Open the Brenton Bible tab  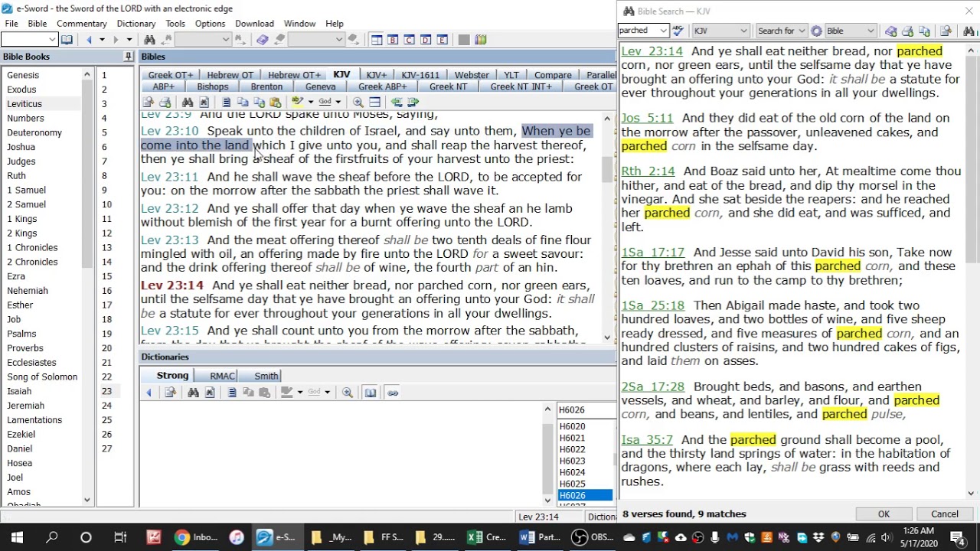(266, 86)
